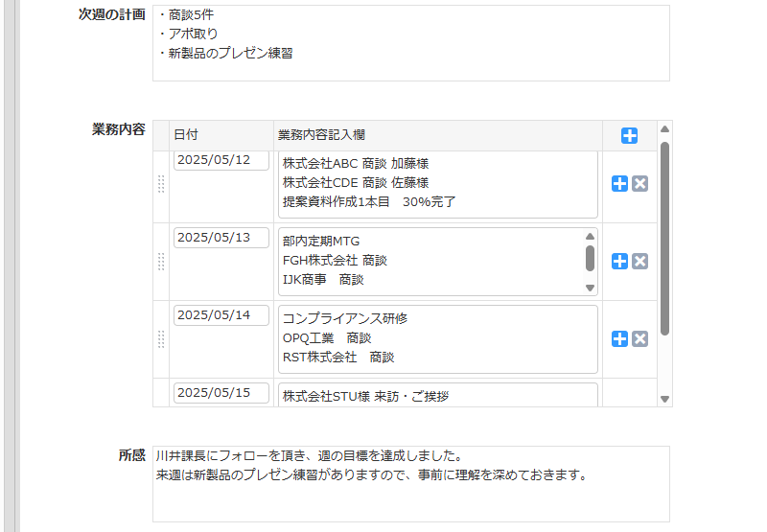
Task: Edit the 所感 comment text area
Action: (410, 483)
